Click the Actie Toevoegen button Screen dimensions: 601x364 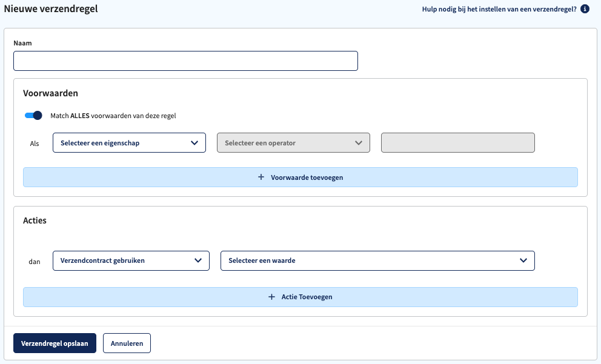pos(300,297)
